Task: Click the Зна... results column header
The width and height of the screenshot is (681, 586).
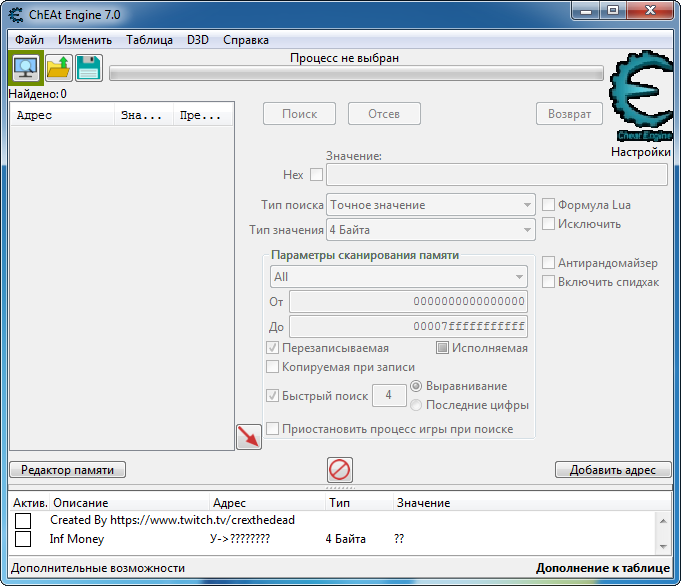Action: tap(144, 116)
